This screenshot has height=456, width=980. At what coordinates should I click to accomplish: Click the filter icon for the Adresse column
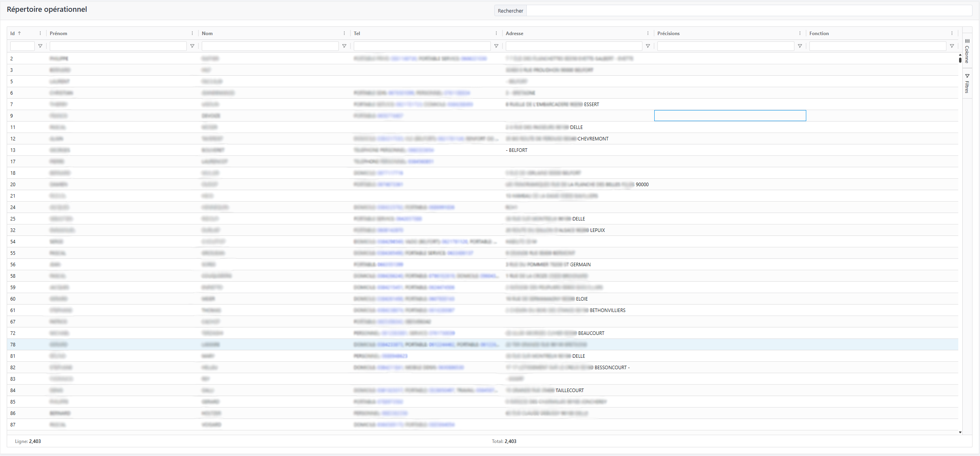click(x=648, y=46)
